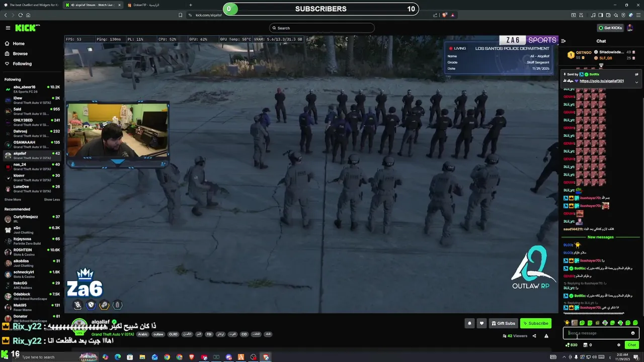This screenshot has width=644, height=362.
Task: Click the New messages indicator in chat
Action: coord(601,237)
